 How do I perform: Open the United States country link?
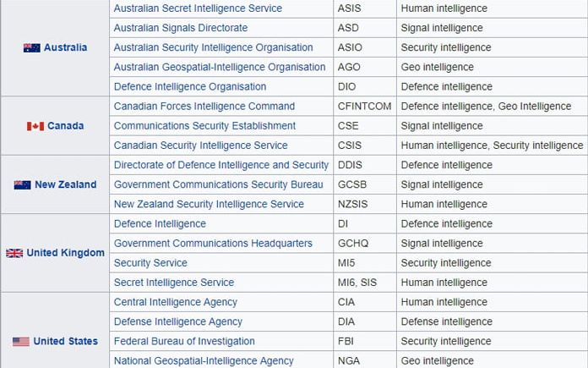coord(66,341)
